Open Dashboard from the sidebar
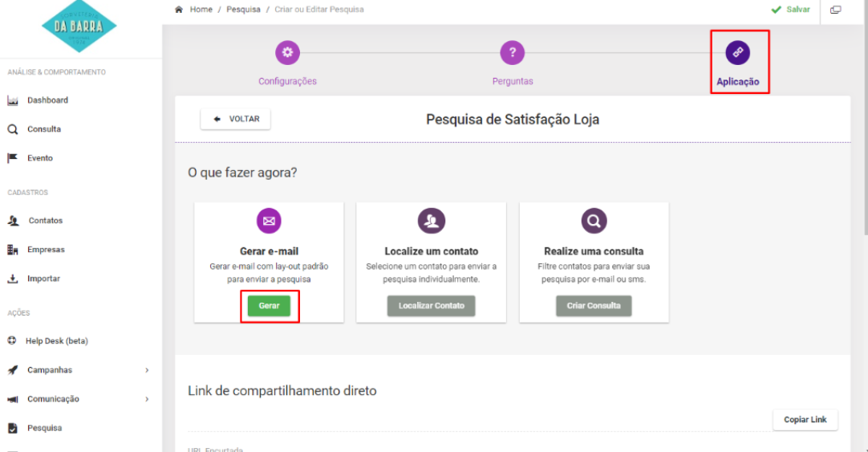Screen dimensions: 868x452 coord(47,100)
